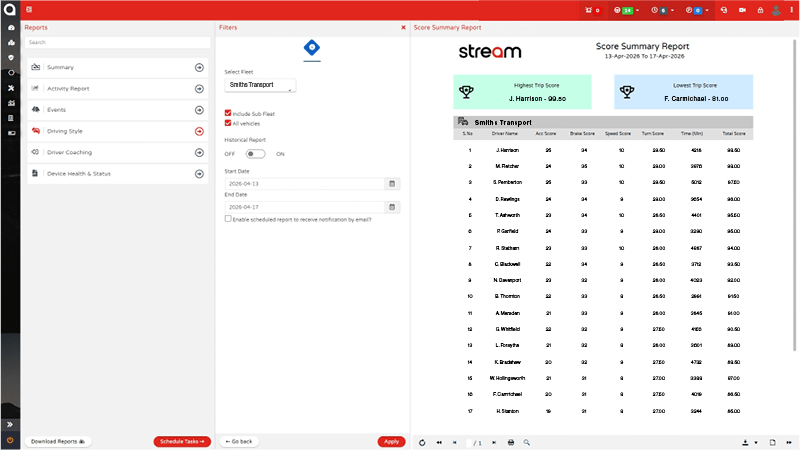Screen dimensions: 800x450
Task: Uncheck the All vehicles checkbox
Action: coord(228,123)
